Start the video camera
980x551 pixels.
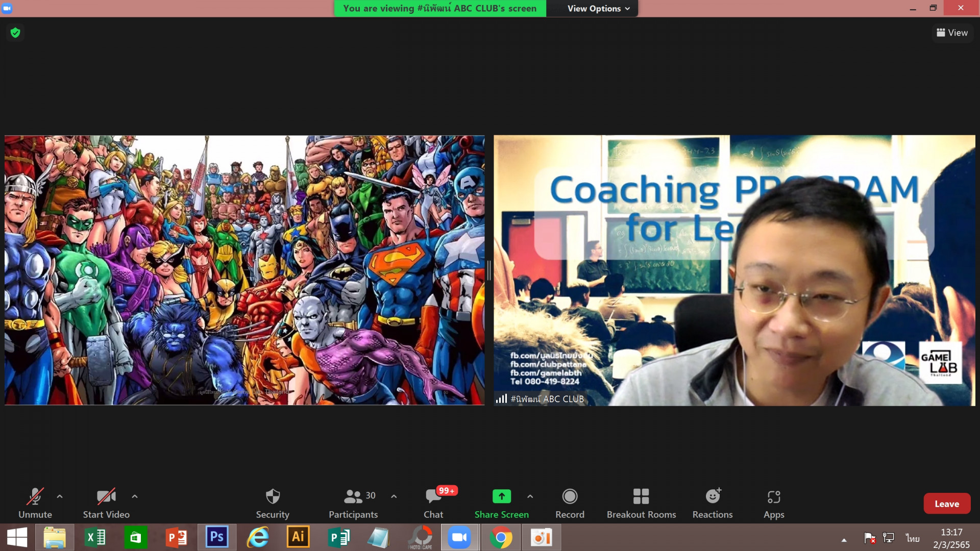pyautogui.click(x=106, y=503)
